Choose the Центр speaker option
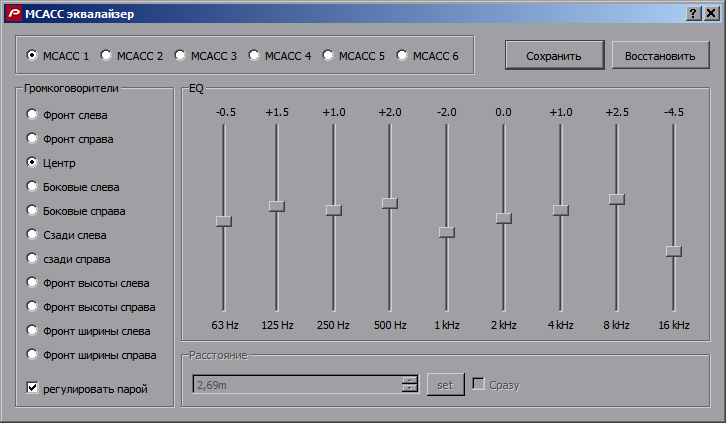This screenshot has height=423, width=726. [x=51, y=163]
